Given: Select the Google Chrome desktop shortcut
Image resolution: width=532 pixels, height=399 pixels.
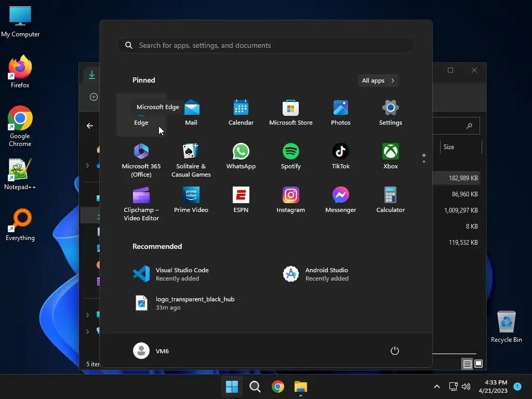Looking at the screenshot, I should (x=20, y=126).
